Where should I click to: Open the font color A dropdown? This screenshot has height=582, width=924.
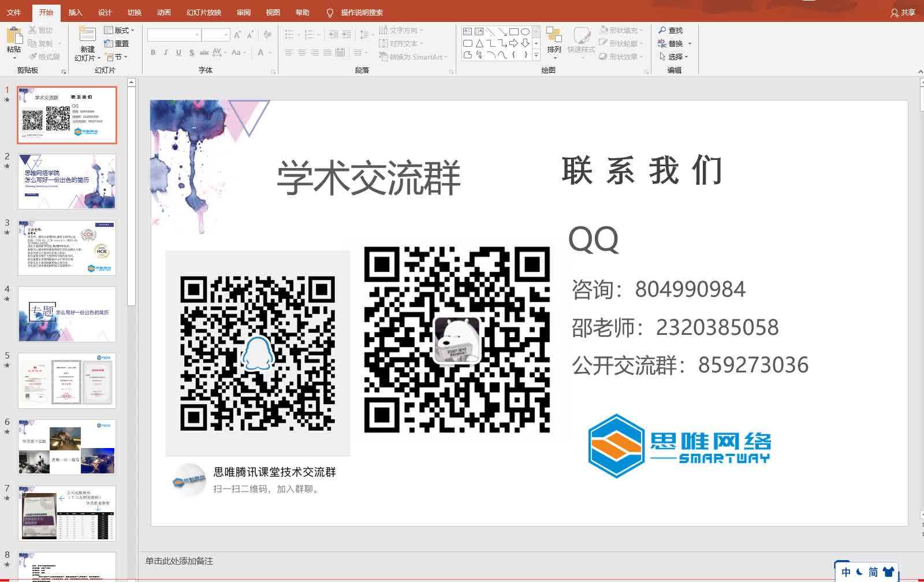263,53
